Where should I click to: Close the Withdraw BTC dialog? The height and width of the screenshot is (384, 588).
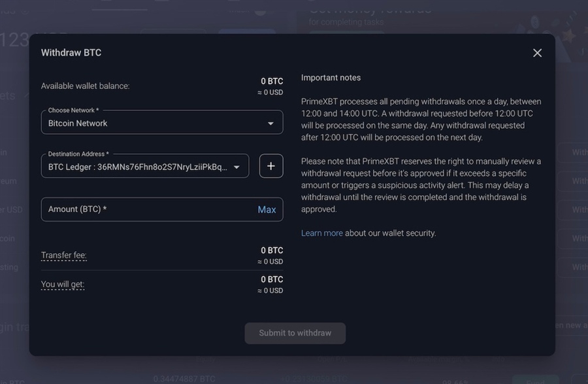[538, 53]
